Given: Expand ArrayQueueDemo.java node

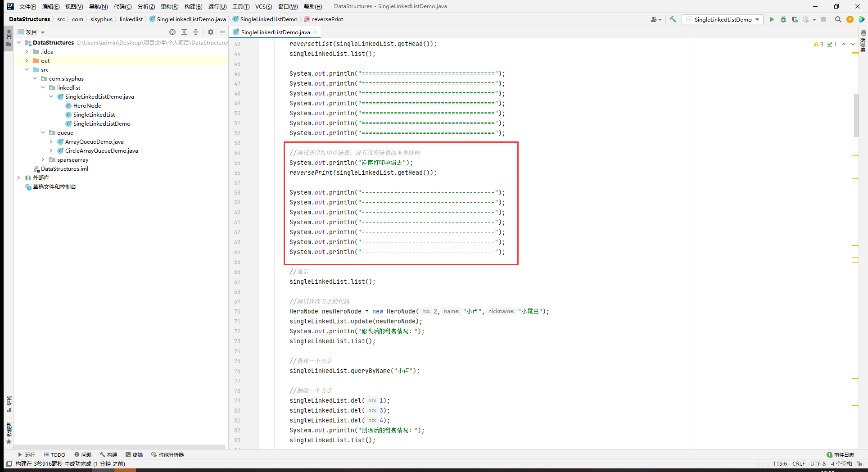Looking at the screenshot, I should pyautogui.click(x=51, y=141).
